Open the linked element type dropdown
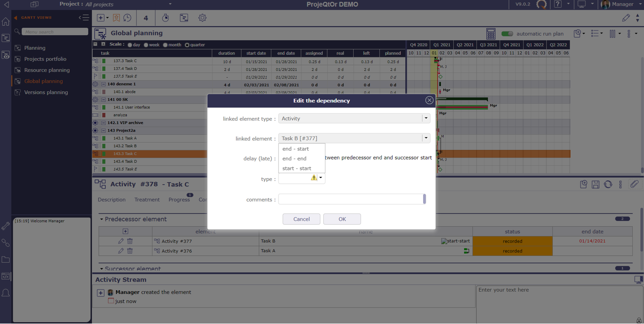Screen dimensions: 644x324 pyautogui.click(x=426, y=118)
